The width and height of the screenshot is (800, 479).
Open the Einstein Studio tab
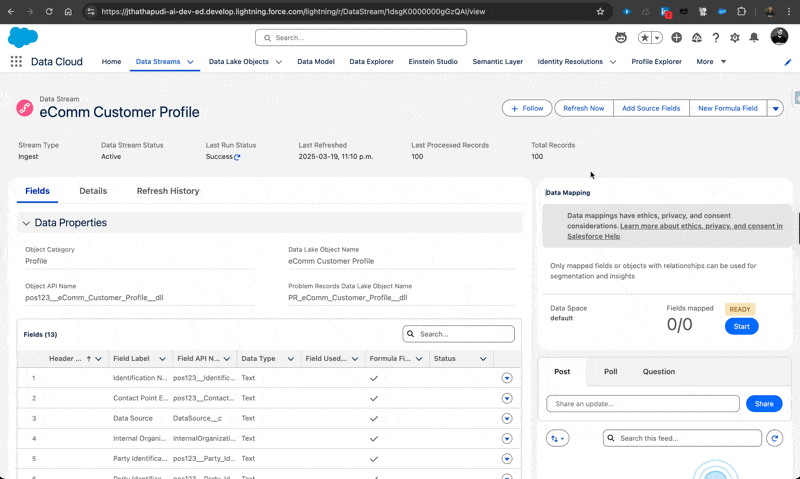(x=433, y=62)
